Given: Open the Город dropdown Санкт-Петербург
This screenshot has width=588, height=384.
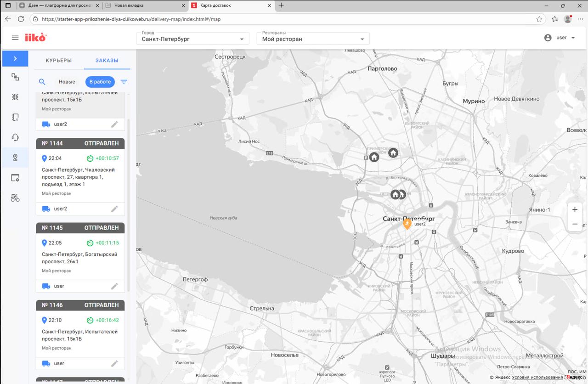Looking at the screenshot, I should (192, 39).
